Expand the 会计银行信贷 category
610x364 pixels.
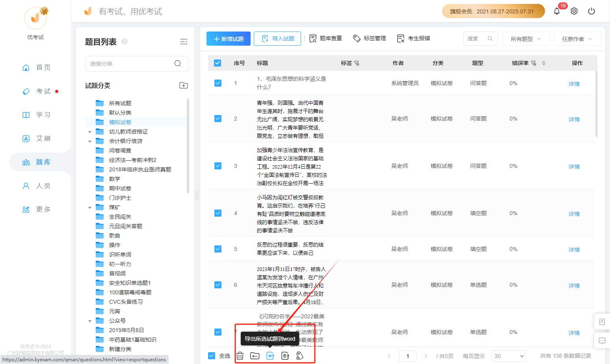(90, 141)
